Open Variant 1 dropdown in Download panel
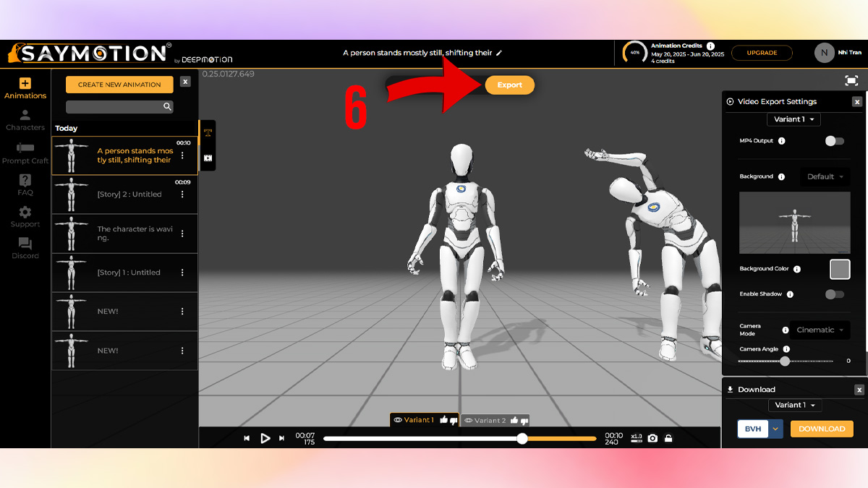This screenshot has height=488, width=868. click(x=793, y=405)
